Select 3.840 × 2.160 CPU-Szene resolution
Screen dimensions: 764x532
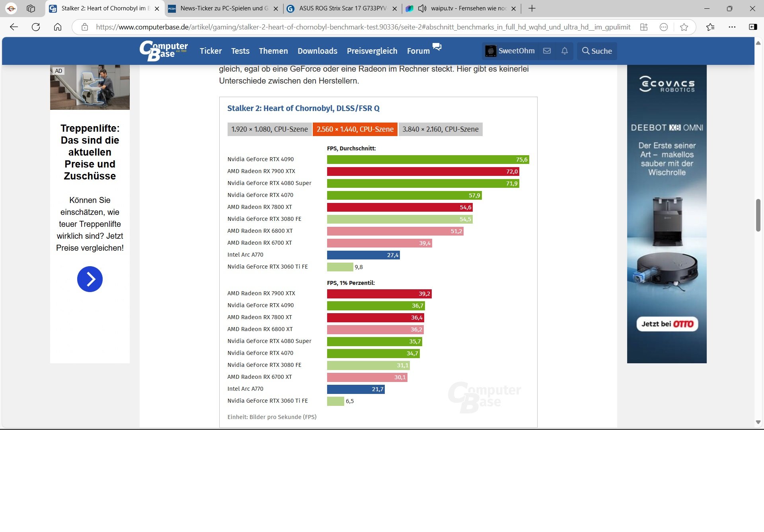tap(440, 129)
